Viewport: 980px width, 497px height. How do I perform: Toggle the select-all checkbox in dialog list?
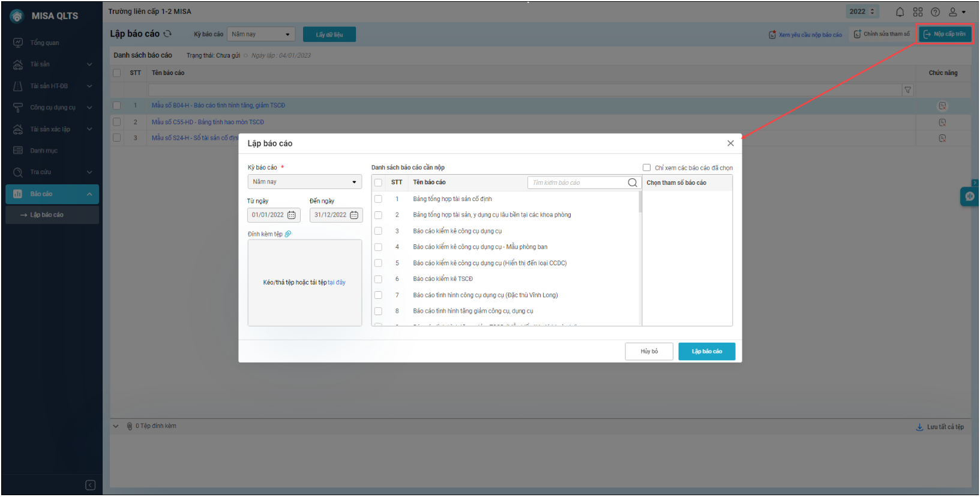click(378, 182)
